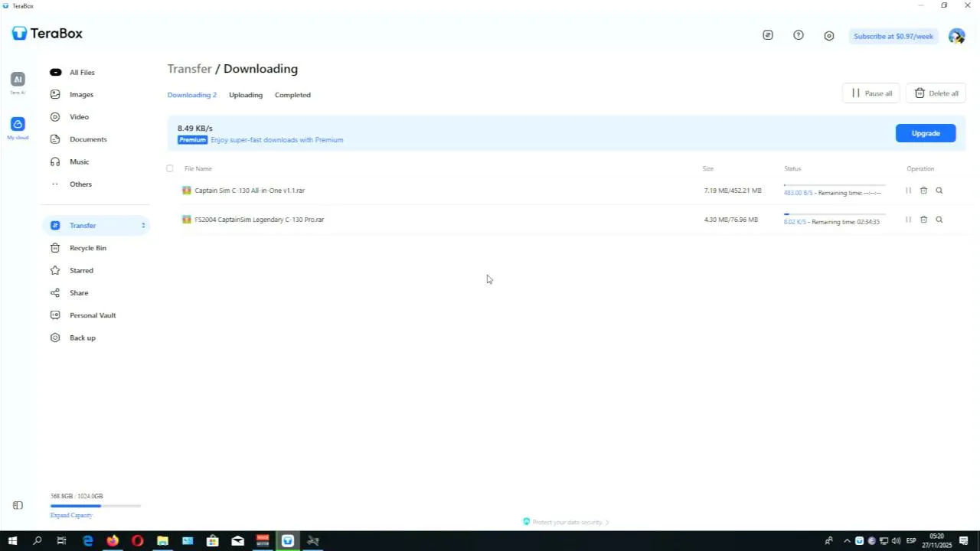Locate the Captain Sim C-130 All-in-One file
This screenshot has width=980, height=551.
click(x=939, y=191)
